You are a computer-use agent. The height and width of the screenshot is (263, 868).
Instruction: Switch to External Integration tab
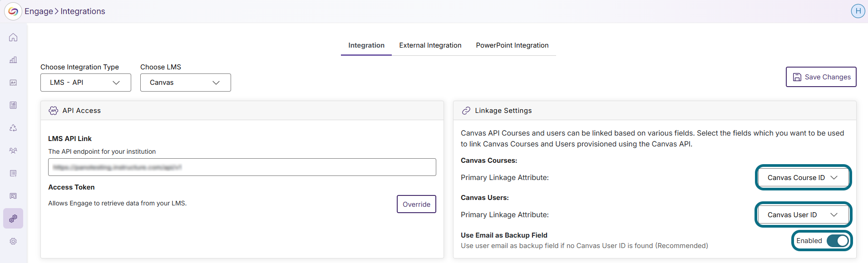point(430,45)
